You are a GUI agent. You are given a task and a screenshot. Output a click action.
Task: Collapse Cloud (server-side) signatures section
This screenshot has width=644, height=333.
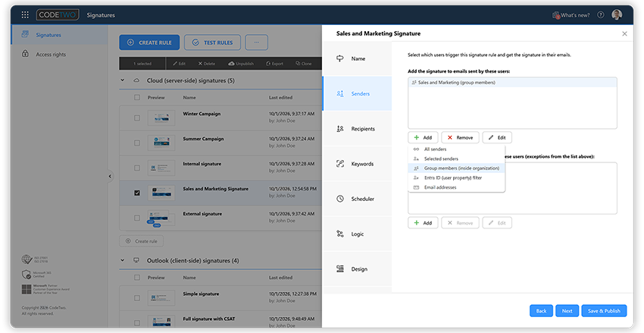pyautogui.click(x=123, y=80)
